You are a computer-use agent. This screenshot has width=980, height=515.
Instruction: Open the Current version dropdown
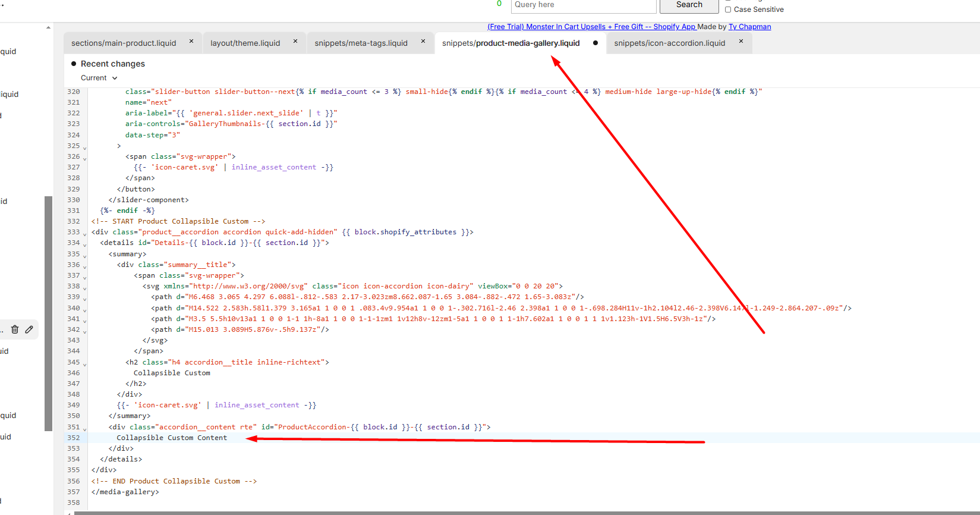tap(99, 78)
